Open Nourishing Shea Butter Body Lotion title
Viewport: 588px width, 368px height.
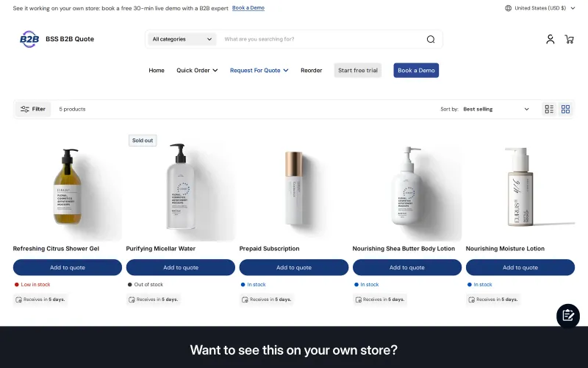pos(404,249)
